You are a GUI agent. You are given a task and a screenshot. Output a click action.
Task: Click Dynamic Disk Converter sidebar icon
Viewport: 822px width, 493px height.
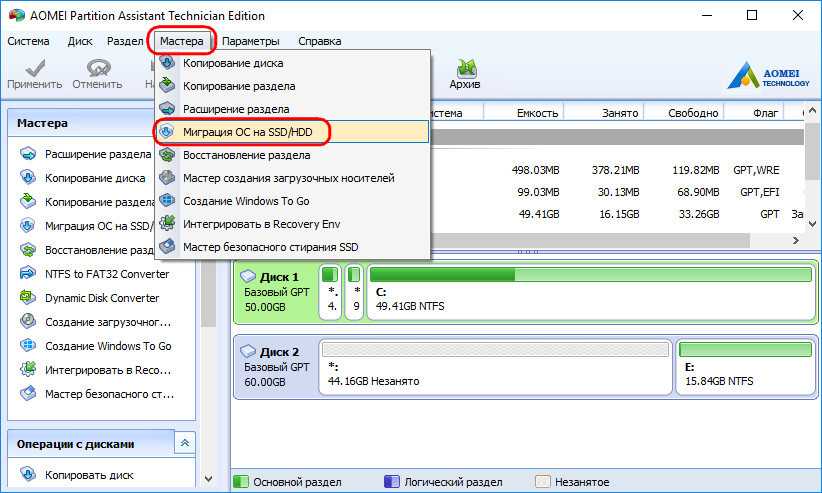[27, 298]
